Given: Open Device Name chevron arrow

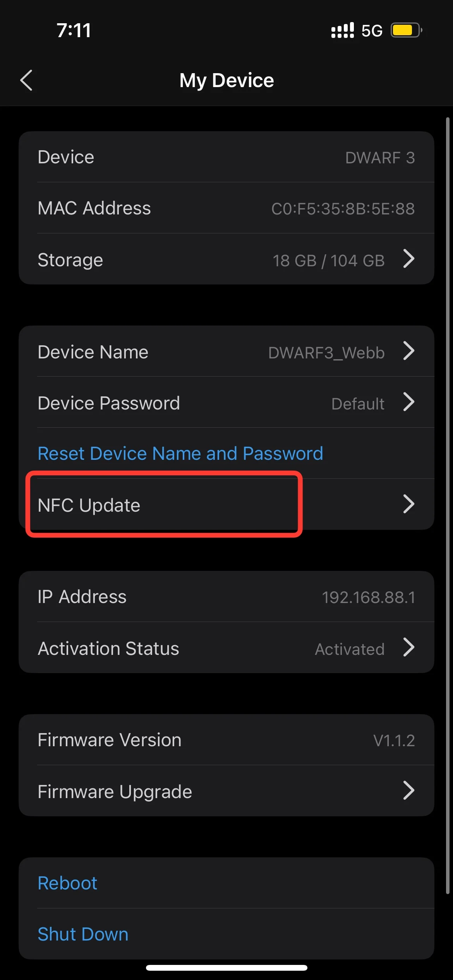Looking at the screenshot, I should [408, 351].
